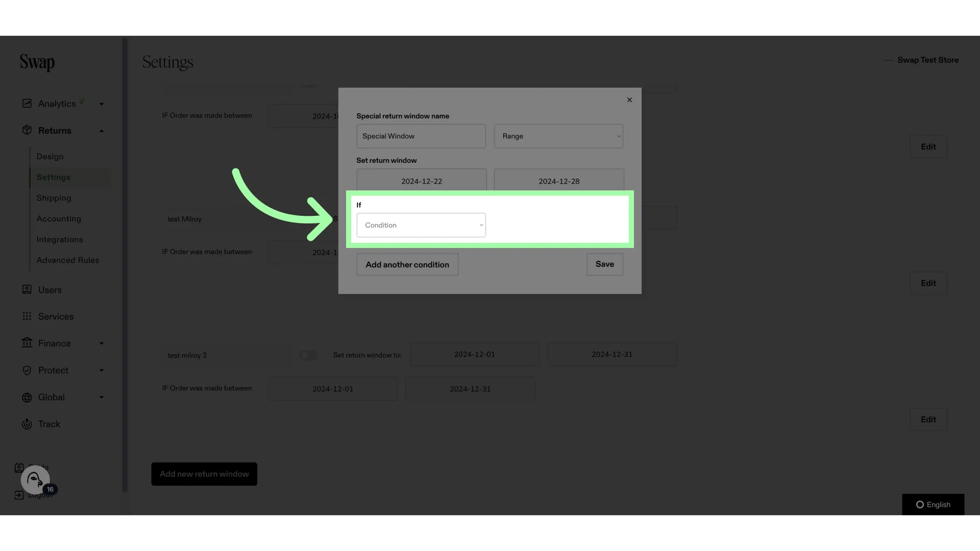This screenshot has width=980, height=551.
Task: Expand the Global menu arrow
Action: [102, 397]
